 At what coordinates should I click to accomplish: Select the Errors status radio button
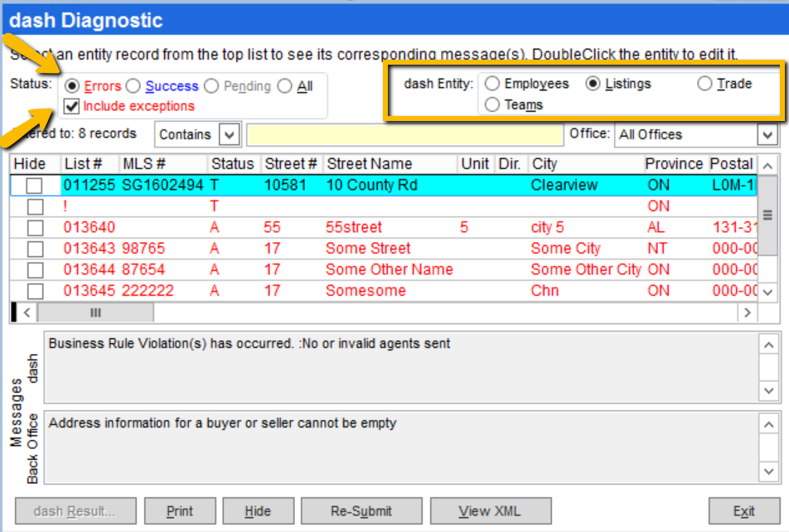coord(73,86)
